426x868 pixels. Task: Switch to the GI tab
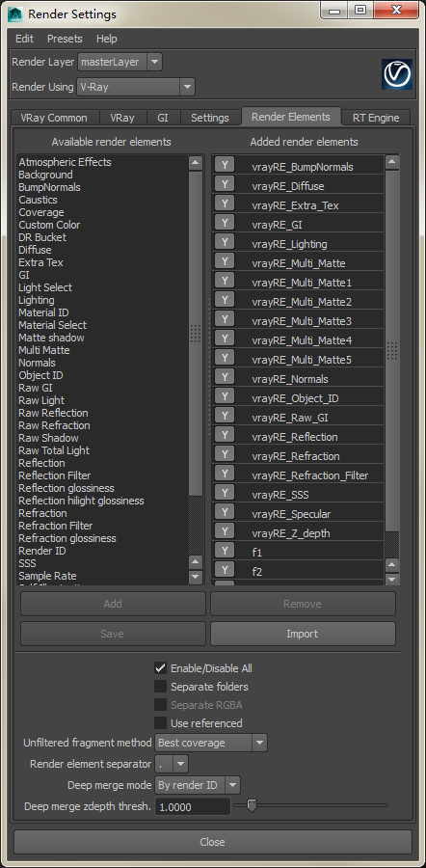163,118
